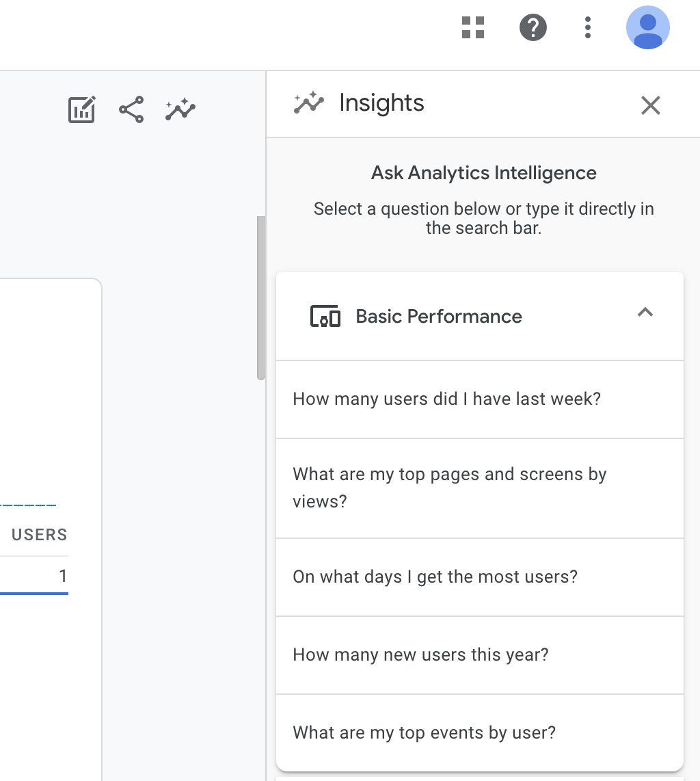Image resolution: width=700 pixels, height=781 pixels.
Task: Collapse the Basic Performance section chevron
Action: pos(645,313)
